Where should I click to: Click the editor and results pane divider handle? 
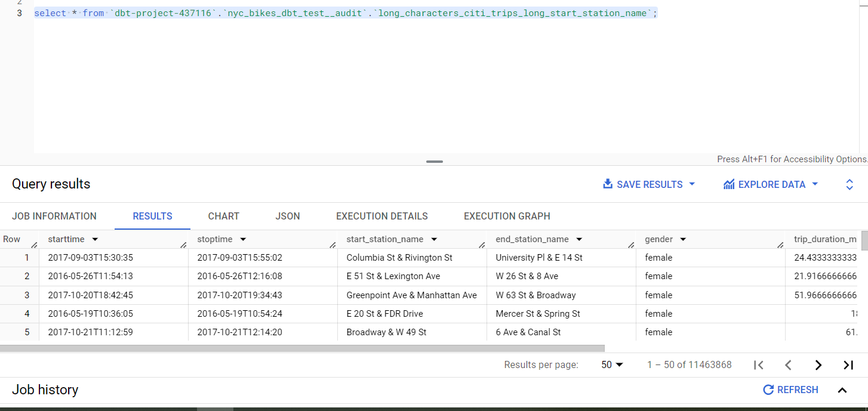[435, 162]
